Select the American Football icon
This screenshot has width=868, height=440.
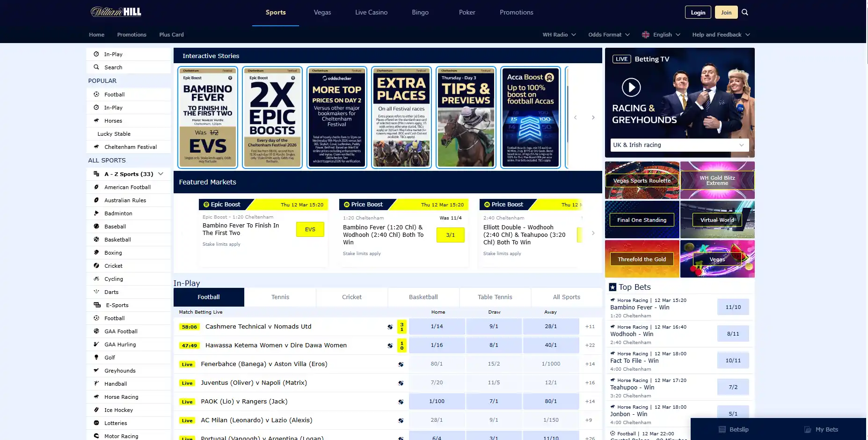pos(96,187)
